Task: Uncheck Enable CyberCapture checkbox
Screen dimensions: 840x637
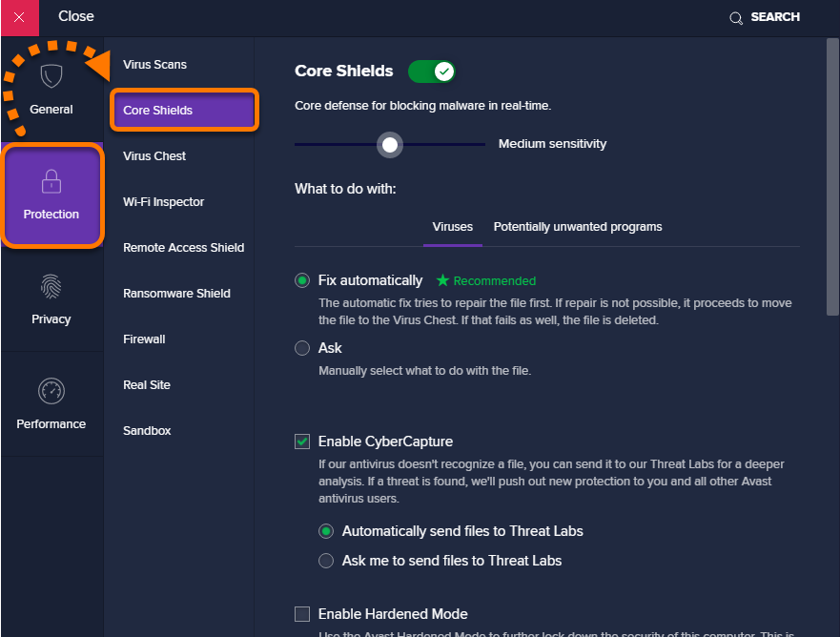Action: click(x=302, y=442)
